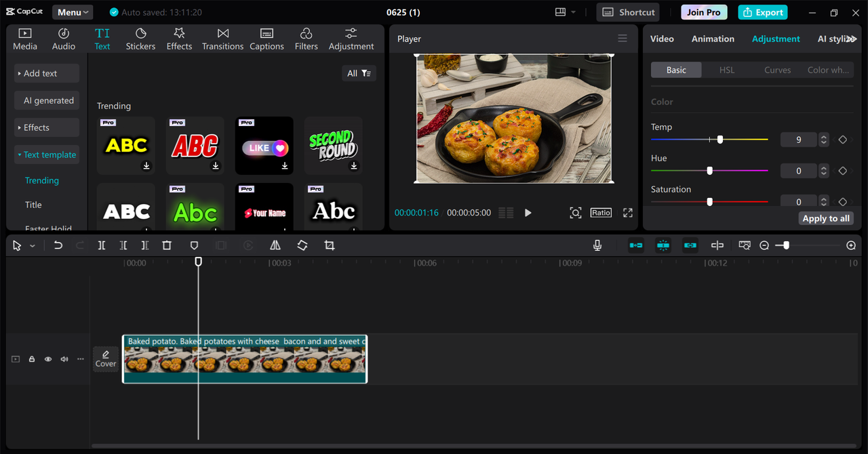Lock the video track

click(x=32, y=359)
